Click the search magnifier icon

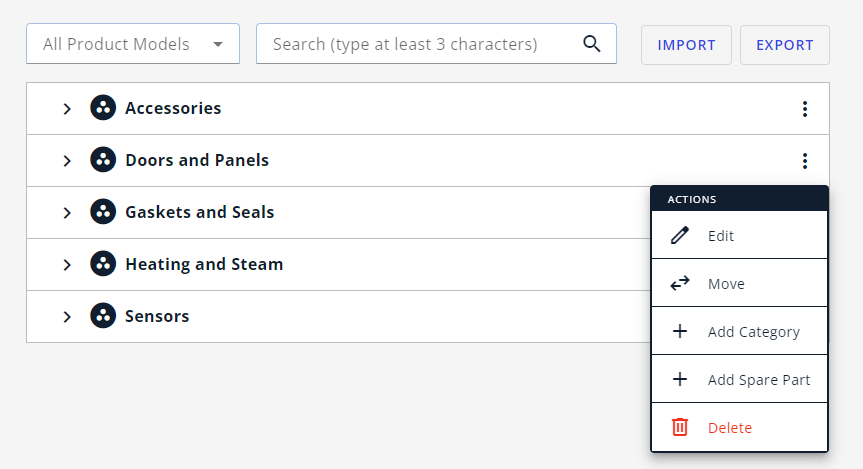pyautogui.click(x=592, y=43)
